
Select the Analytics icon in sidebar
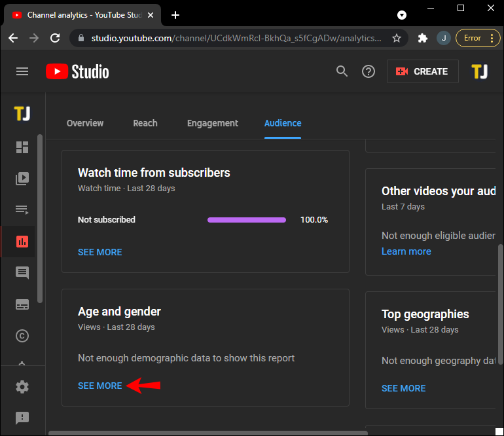point(22,242)
